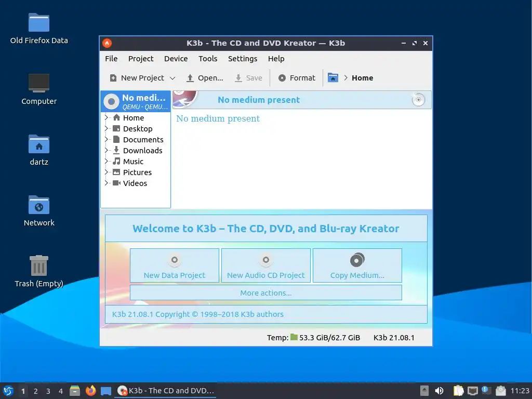Expand the Desktop folder tree node
Viewport: 532px width, 399px height.
point(106,128)
